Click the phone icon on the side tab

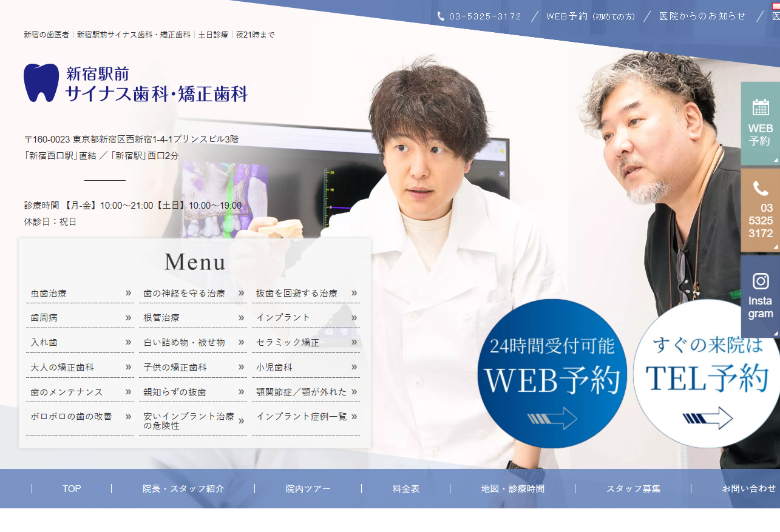click(x=761, y=189)
